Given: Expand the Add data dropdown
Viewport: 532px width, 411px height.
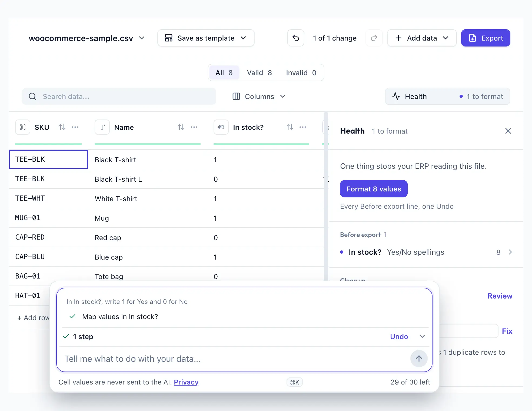Looking at the screenshot, I should (422, 38).
